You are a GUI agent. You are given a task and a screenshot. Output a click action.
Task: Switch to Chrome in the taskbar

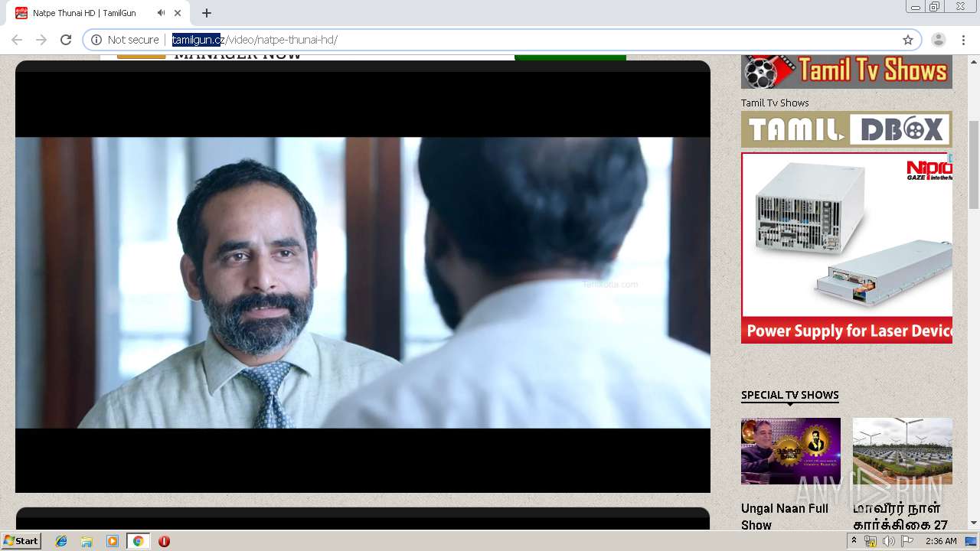pos(138,541)
